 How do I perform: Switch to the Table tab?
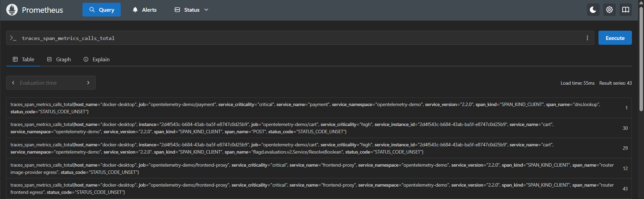pyautogui.click(x=23, y=59)
